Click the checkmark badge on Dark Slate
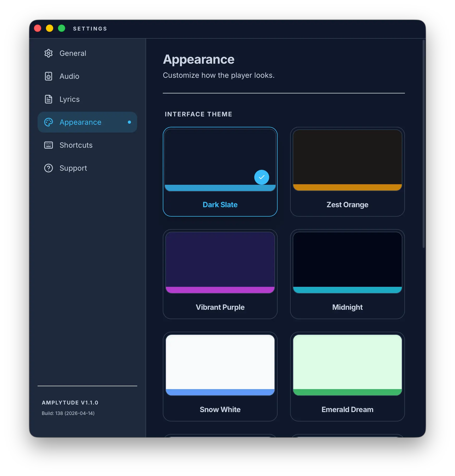The height and width of the screenshot is (476, 455). tap(262, 177)
